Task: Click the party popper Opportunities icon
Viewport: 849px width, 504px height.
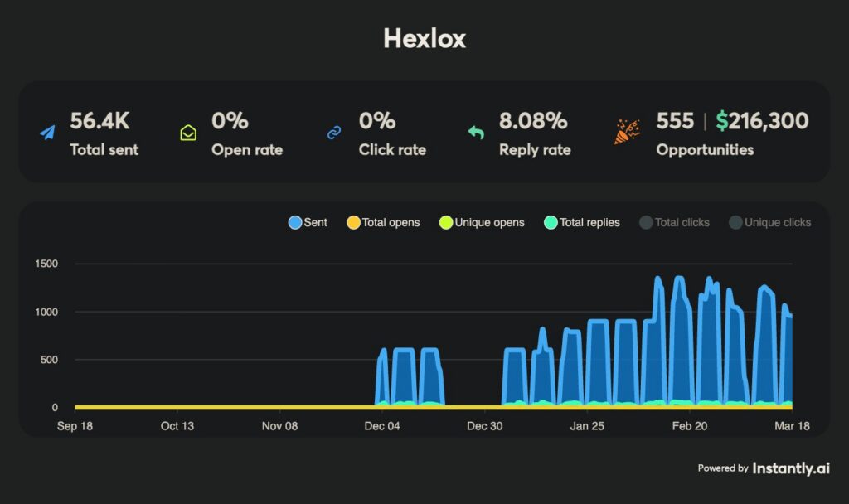Action: (x=627, y=133)
